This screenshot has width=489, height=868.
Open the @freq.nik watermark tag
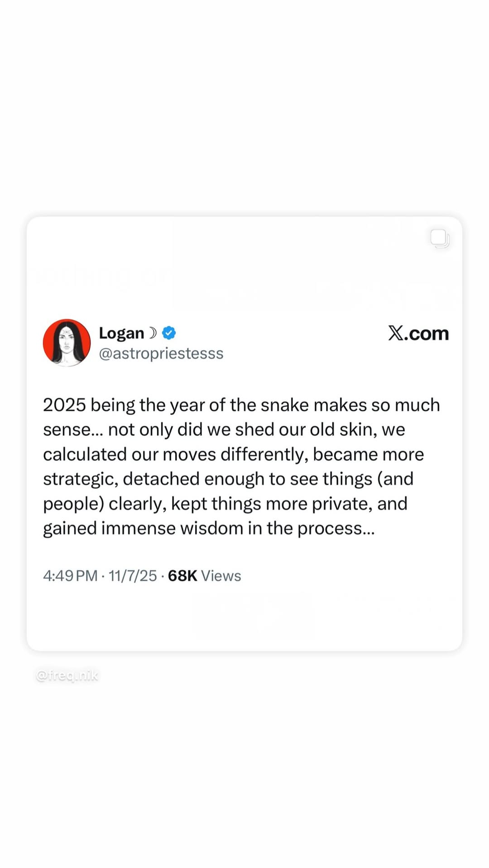[67, 675]
